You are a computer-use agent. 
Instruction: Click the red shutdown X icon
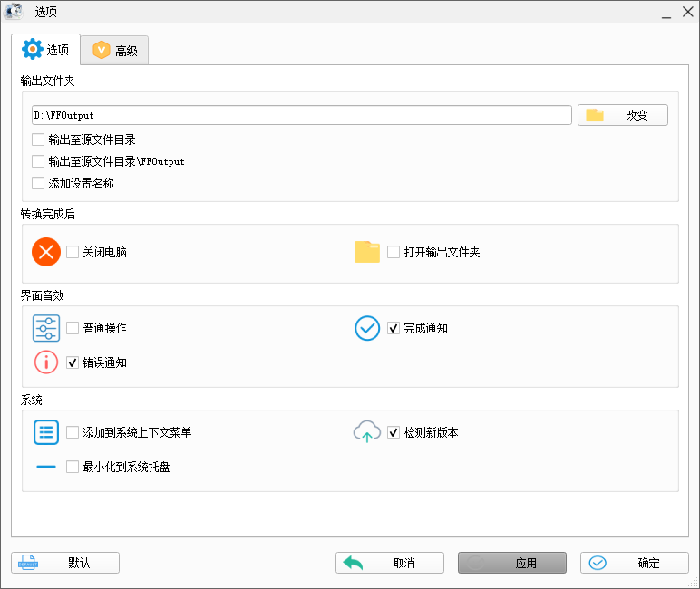pyautogui.click(x=46, y=252)
